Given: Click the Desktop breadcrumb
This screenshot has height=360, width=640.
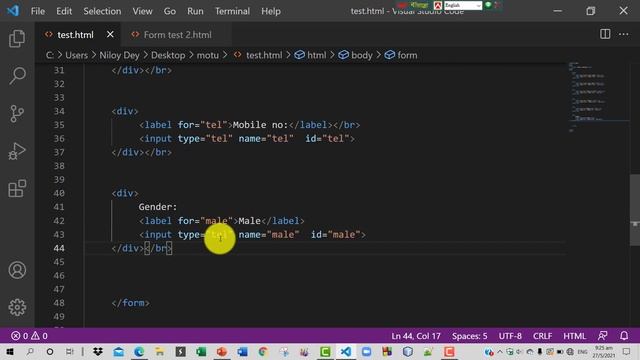Looking at the screenshot, I should tap(168, 55).
